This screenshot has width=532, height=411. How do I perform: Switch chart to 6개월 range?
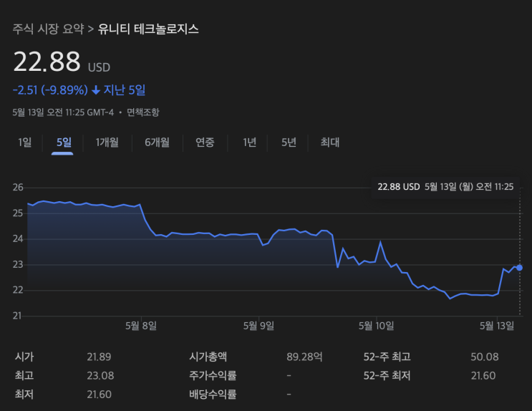coord(157,142)
